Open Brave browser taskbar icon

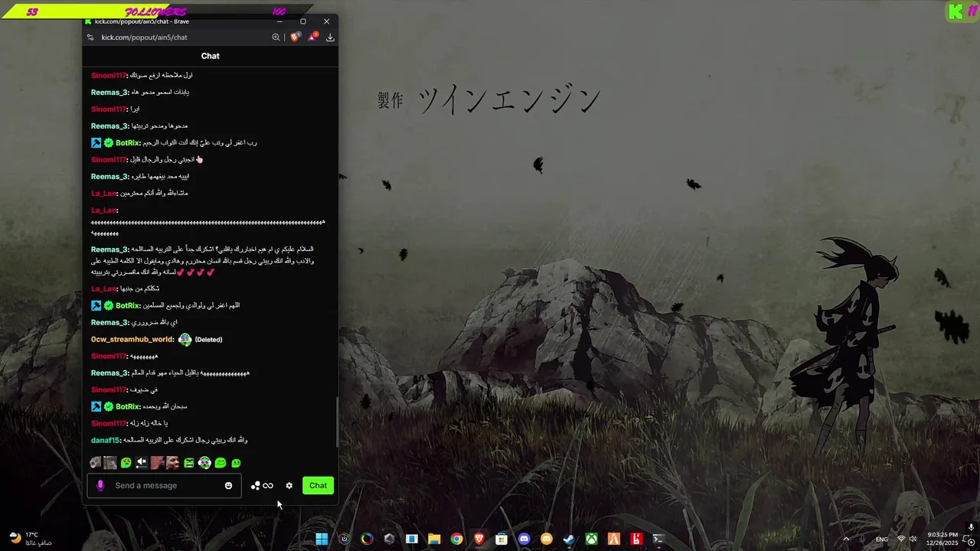(x=479, y=539)
